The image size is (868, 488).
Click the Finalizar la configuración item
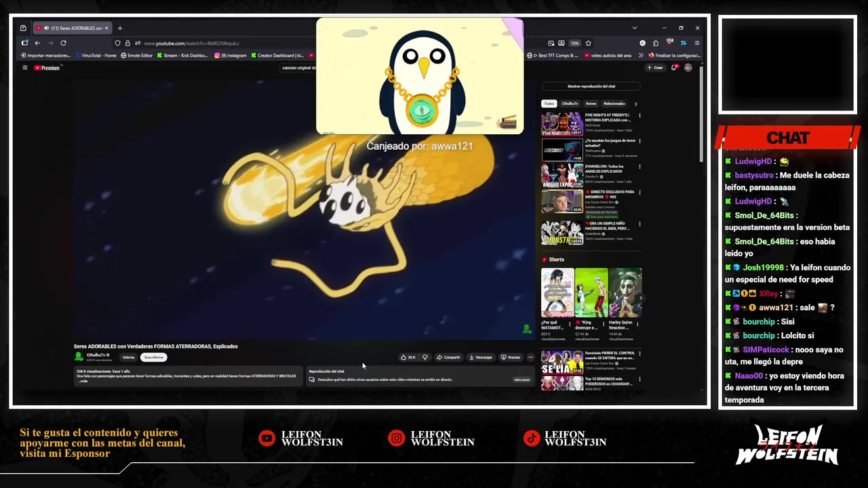[x=675, y=56]
